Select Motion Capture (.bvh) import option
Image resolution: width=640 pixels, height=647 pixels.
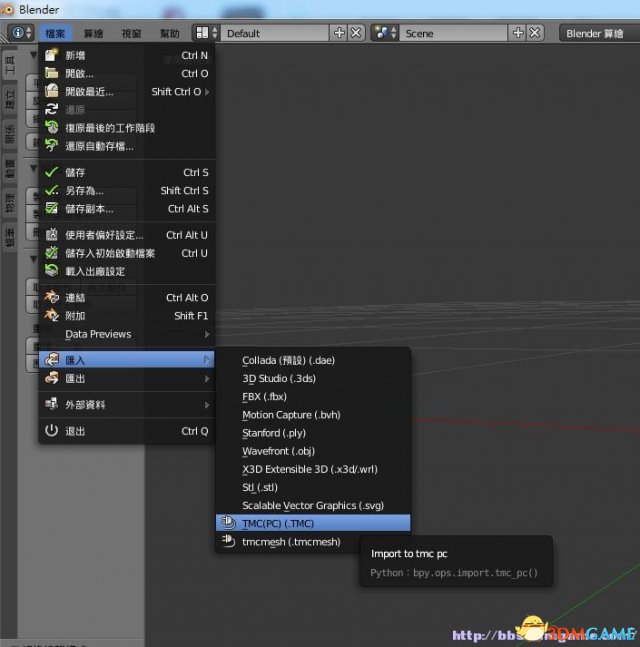(313, 415)
